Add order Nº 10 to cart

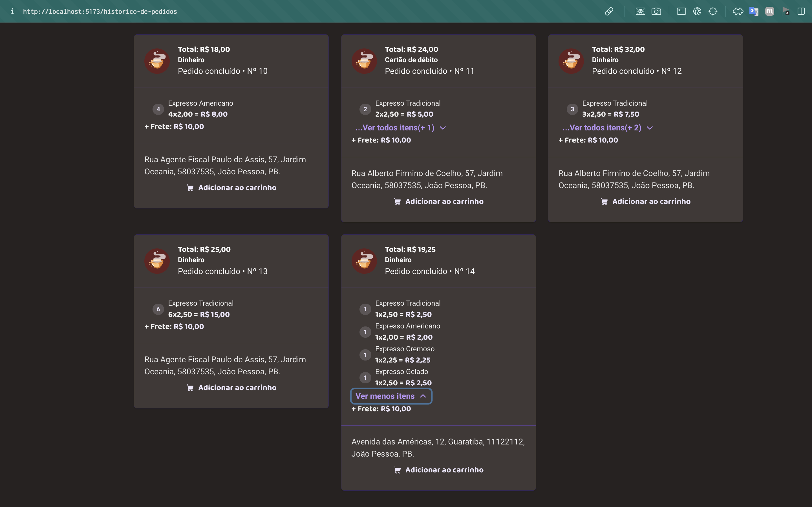point(231,188)
